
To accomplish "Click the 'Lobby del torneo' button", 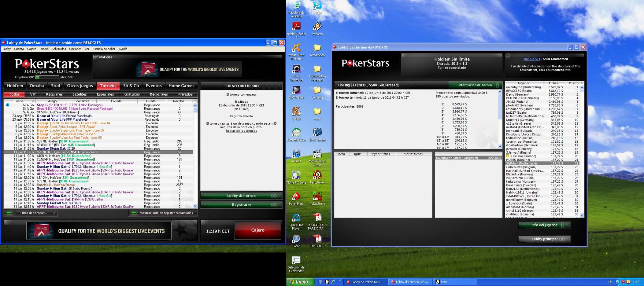I will coord(242,196).
